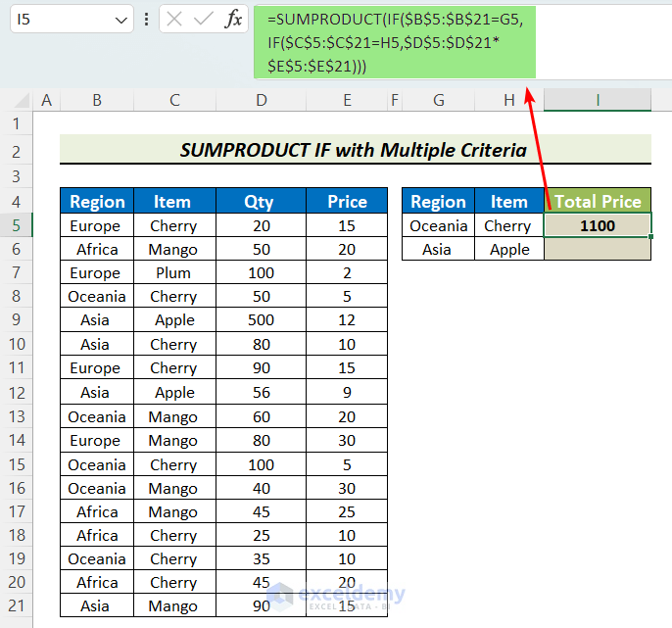Click 'Item' header of the criteria table
Viewport: 672px width, 628px height.
point(509,201)
